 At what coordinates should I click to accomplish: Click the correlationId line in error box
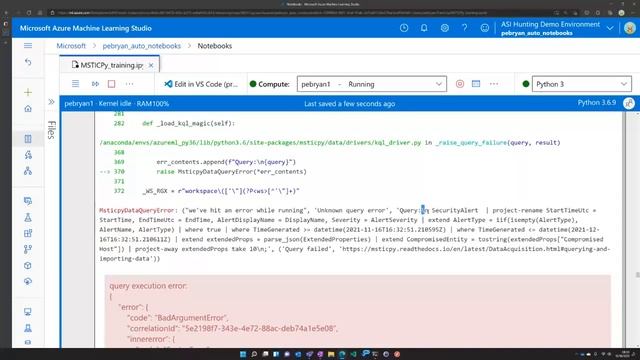click(232, 328)
